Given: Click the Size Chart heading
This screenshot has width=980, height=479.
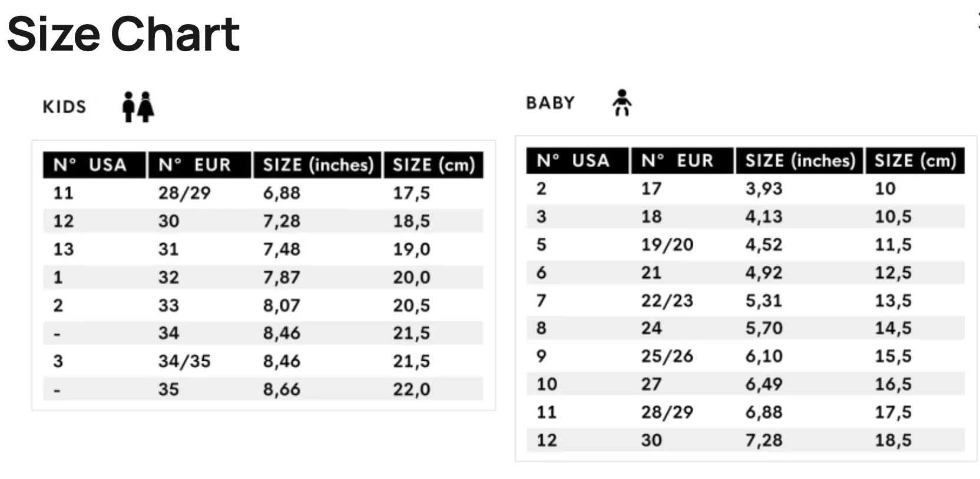Looking at the screenshot, I should click(x=123, y=34).
